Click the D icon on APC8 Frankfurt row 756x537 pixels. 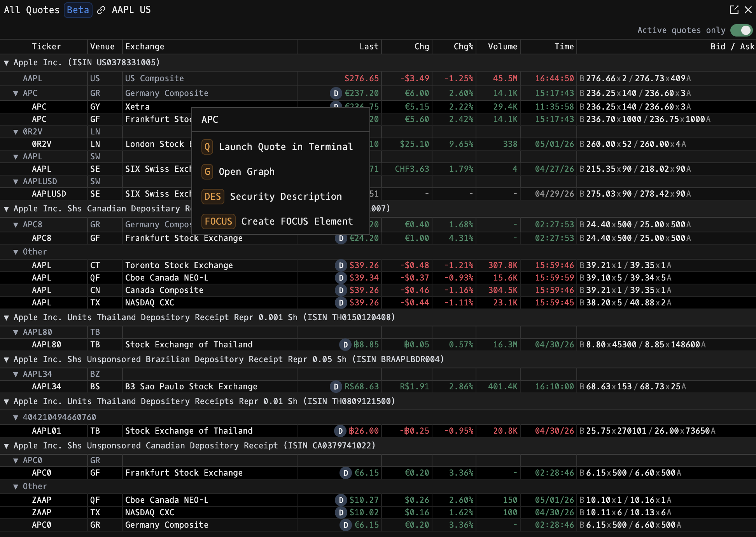(x=341, y=238)
